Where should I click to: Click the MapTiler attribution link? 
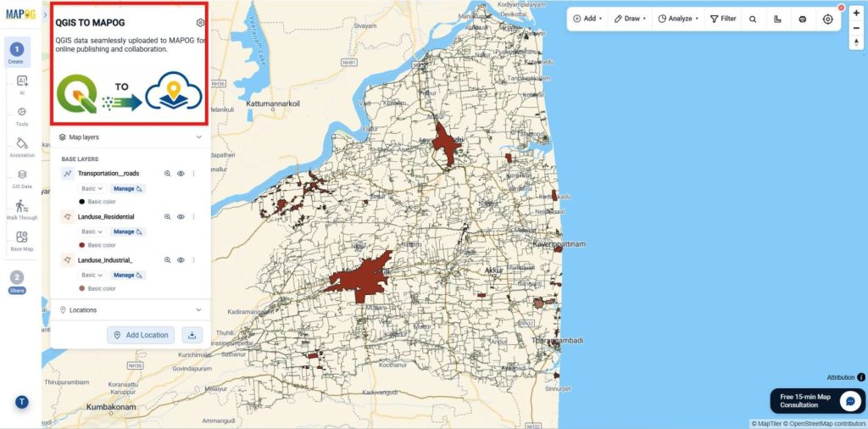click(x=766, y=423)
